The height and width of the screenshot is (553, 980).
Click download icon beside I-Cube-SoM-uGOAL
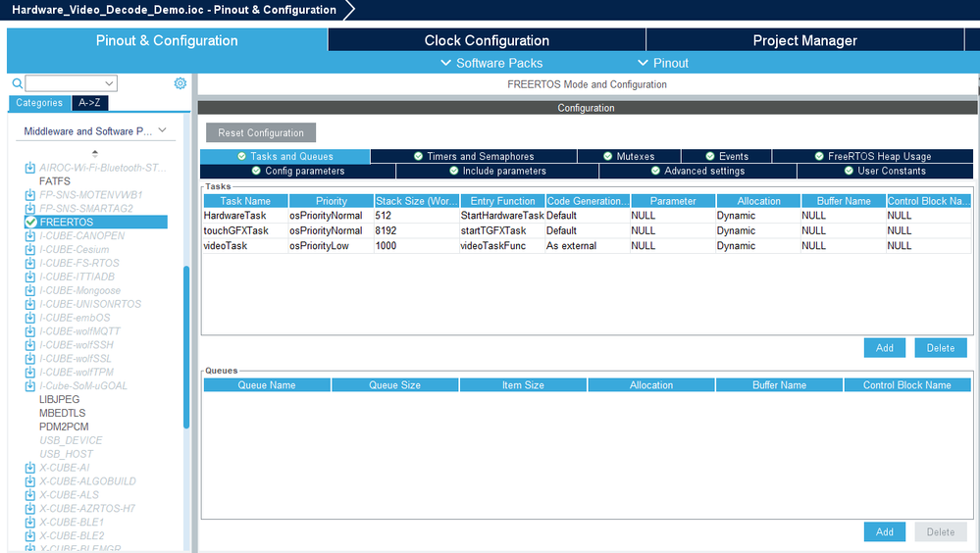30,385
